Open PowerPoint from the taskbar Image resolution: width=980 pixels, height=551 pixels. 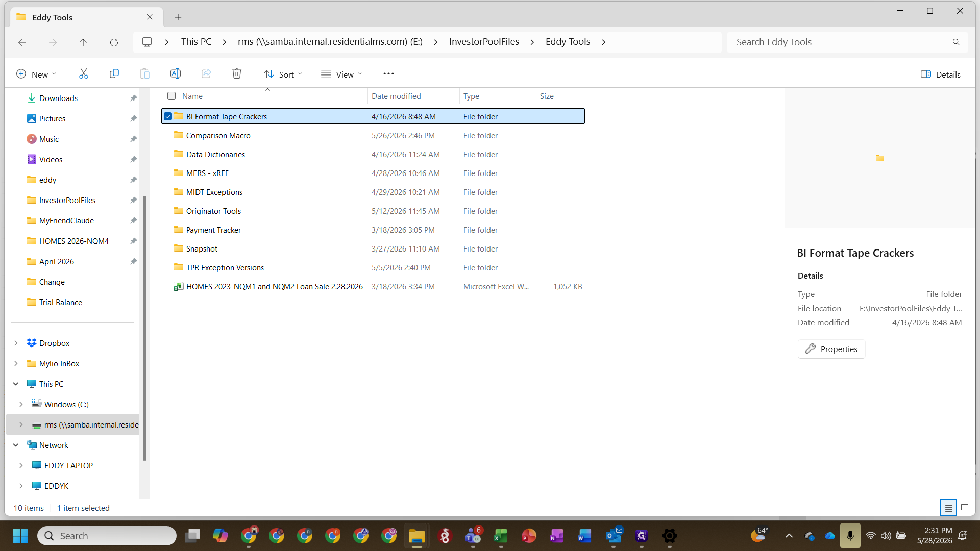[x=529, y=536]
